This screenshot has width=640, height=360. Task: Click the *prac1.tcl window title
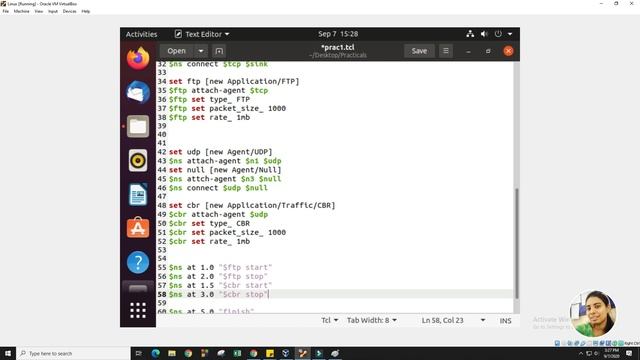pos(338,47)
